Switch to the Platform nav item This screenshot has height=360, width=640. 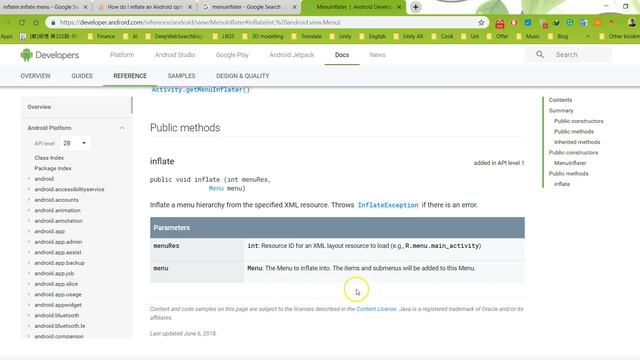pos(122,55)
